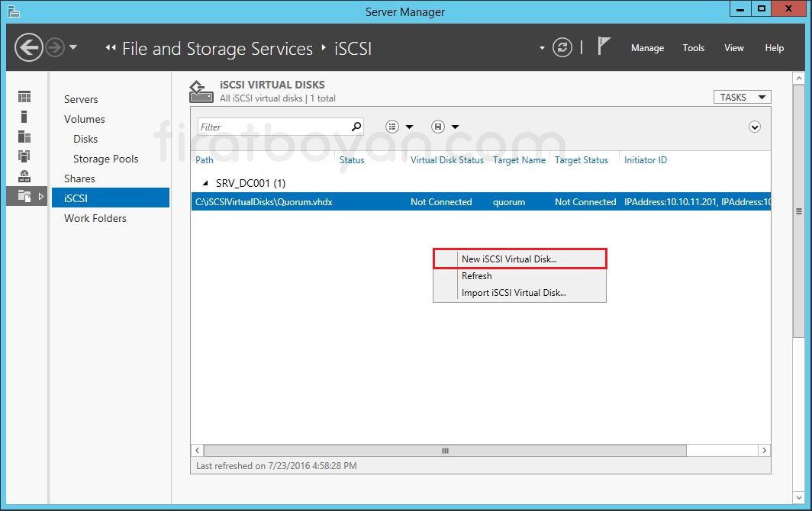Click the iSCSI breadcrumb segment

[x=353, y=49]
